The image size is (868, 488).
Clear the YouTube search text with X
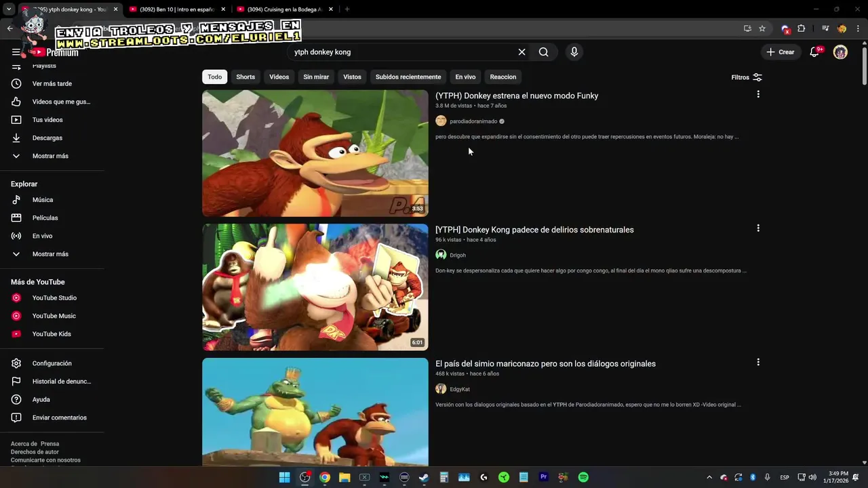tap(521, 52)
